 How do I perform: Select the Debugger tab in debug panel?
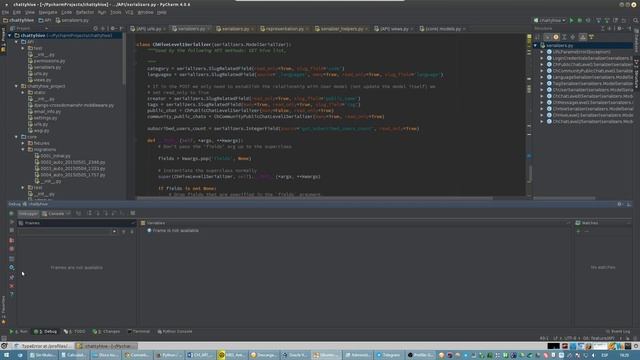click(x=28, y=213)
